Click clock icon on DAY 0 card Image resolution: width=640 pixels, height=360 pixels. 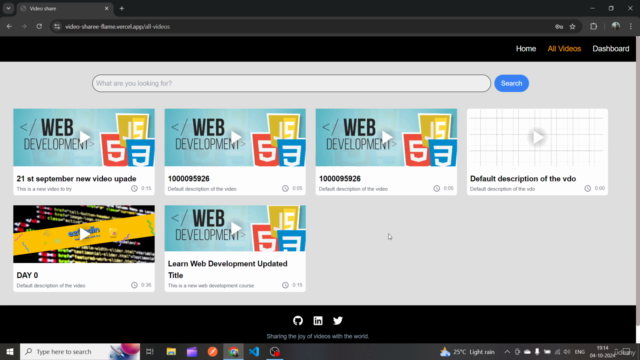coord(134,285)
